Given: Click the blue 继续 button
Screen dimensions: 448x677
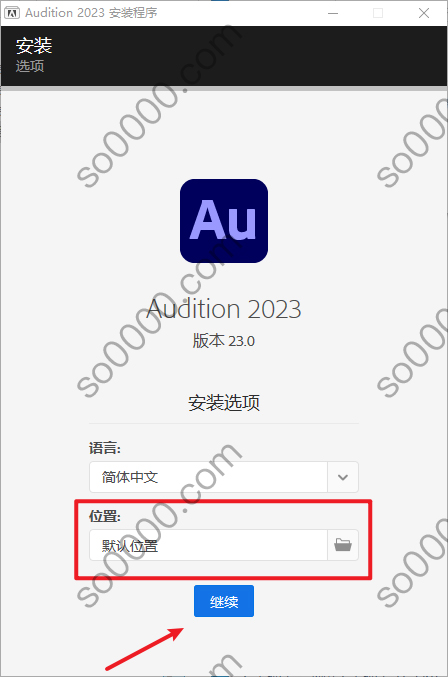Looking at the screenshot, I should click(x=224, y=601).
